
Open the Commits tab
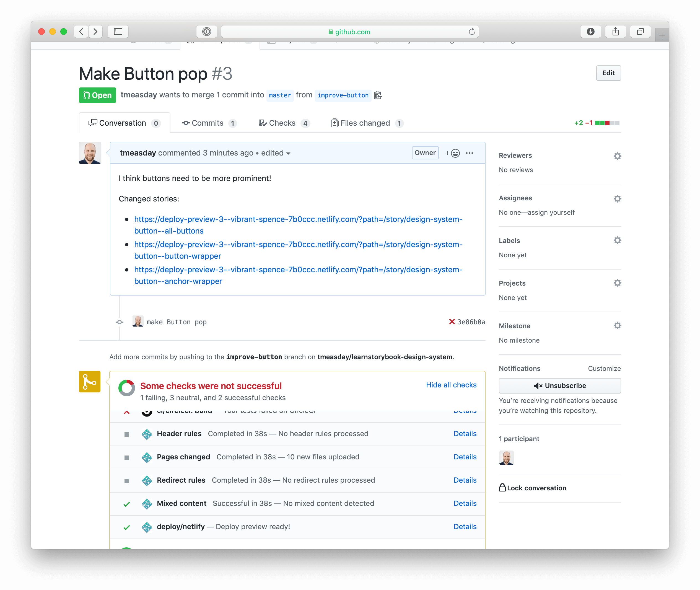(209, 123)
